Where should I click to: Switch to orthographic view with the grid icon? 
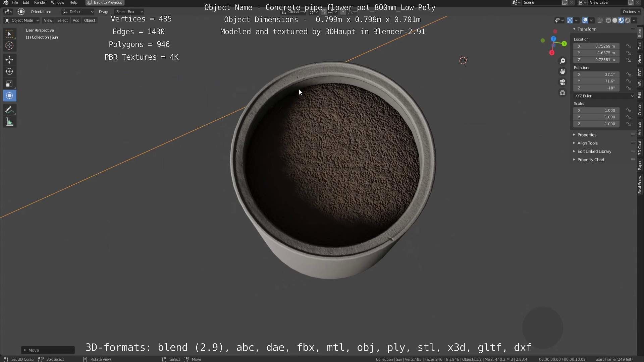(562, 93)
